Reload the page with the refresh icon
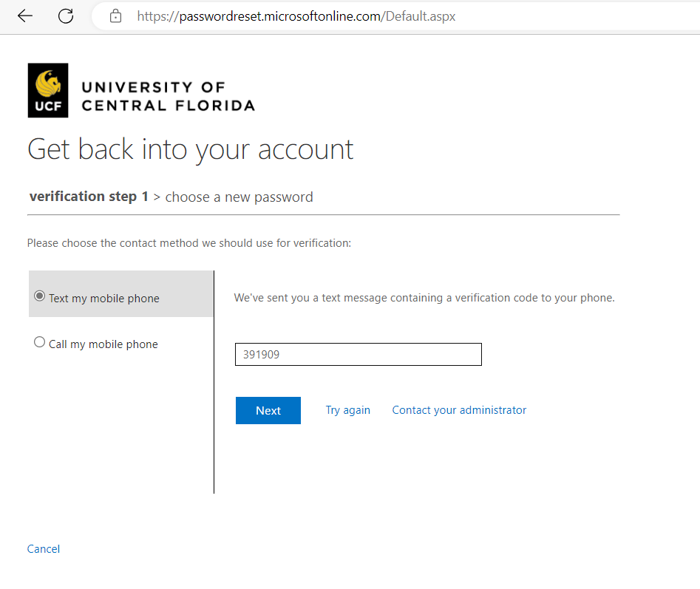700x589 pixels. point(66,16)
